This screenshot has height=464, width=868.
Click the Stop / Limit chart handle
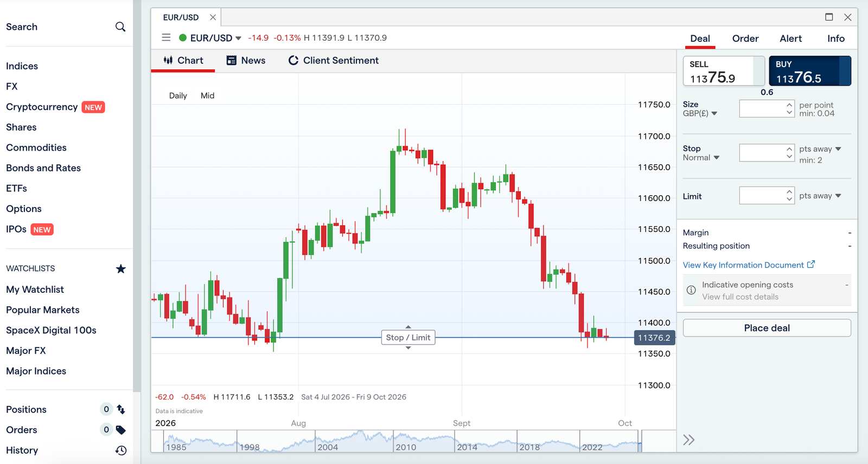point(408,337)
